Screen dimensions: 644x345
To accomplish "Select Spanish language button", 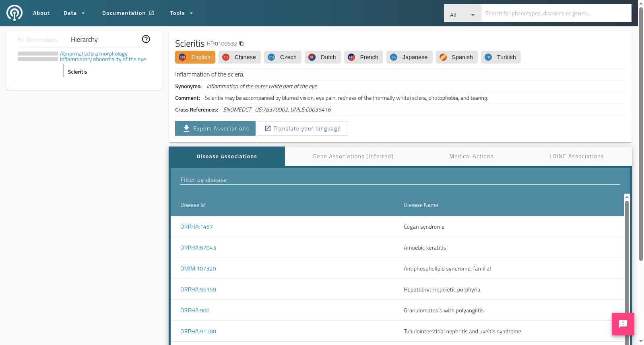I will pyautogui.click(x=457, y=57).
